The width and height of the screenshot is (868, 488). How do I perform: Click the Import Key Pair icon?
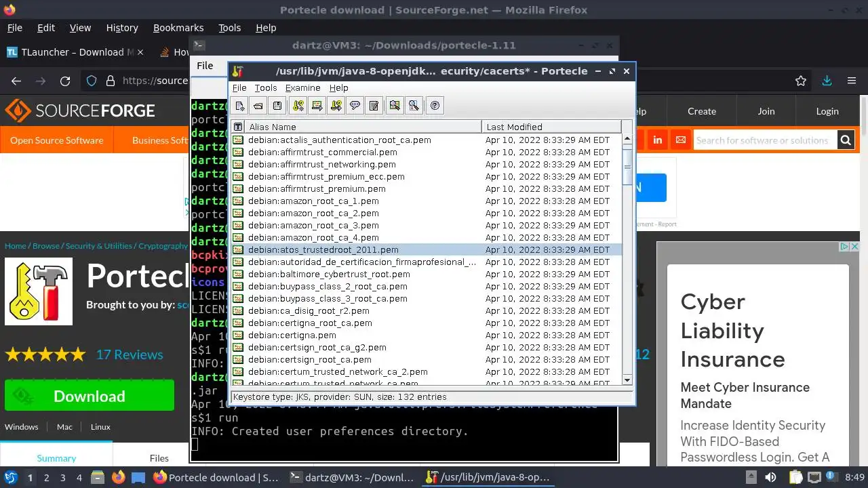336,106
